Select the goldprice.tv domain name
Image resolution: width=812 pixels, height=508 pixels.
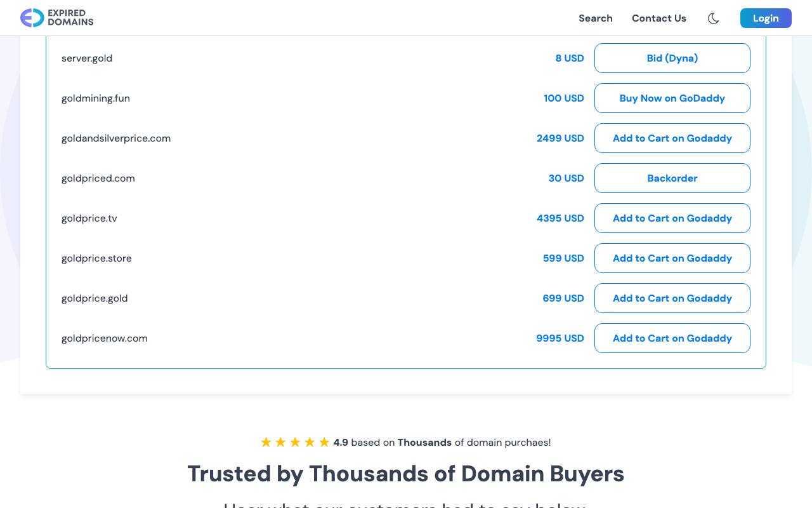tap(89, 218)
